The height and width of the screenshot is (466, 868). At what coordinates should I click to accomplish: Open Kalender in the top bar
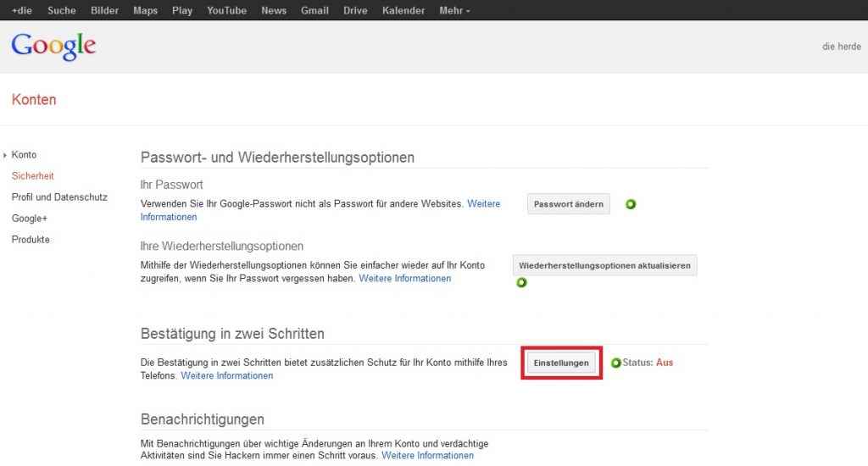click(x=403, y=10)
